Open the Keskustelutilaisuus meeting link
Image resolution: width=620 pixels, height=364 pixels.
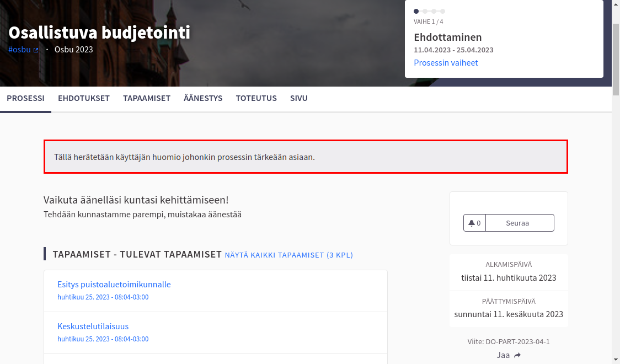93,326
